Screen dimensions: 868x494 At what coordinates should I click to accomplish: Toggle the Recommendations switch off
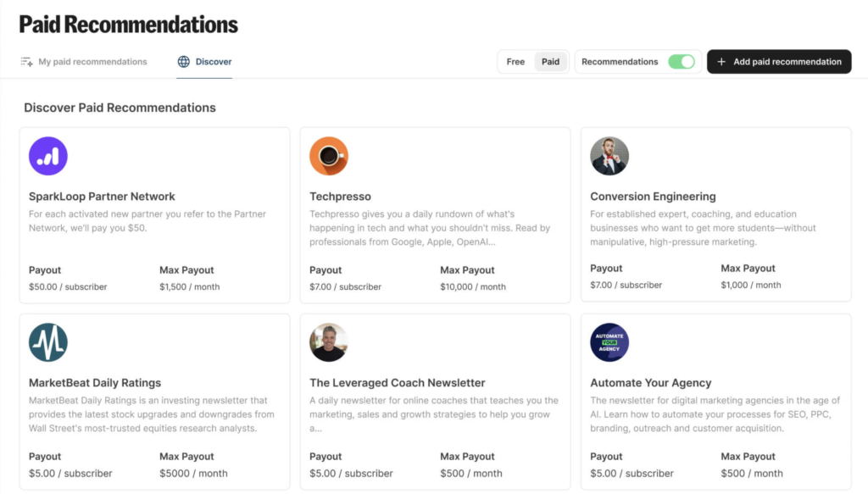click(x=681, y=62)
